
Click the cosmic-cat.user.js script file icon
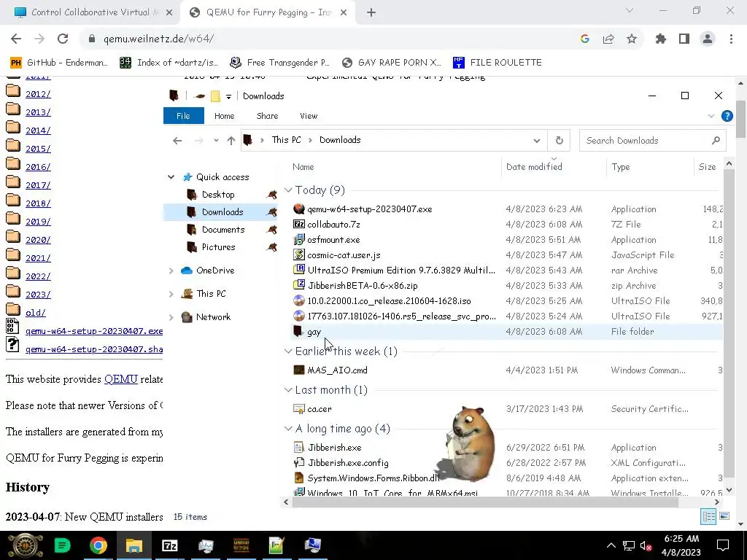pos(298,254)
